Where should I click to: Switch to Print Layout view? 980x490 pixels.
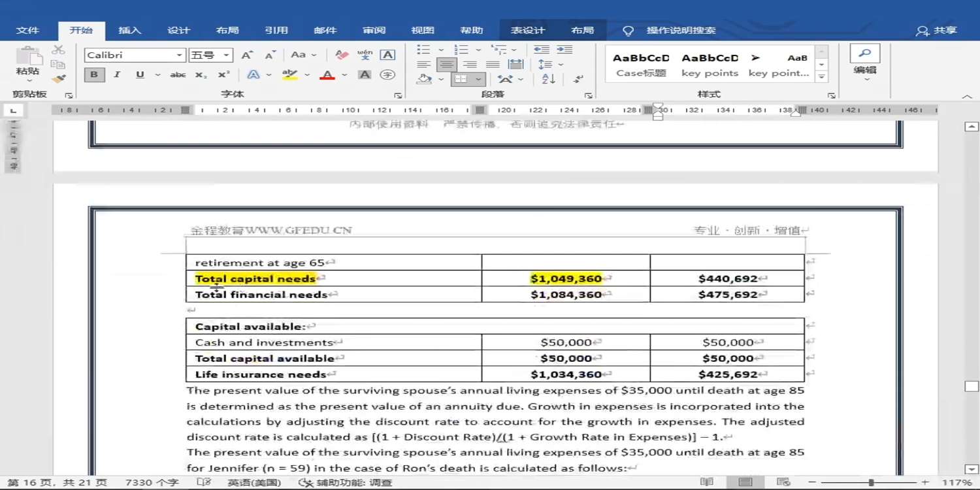(745, 483)
